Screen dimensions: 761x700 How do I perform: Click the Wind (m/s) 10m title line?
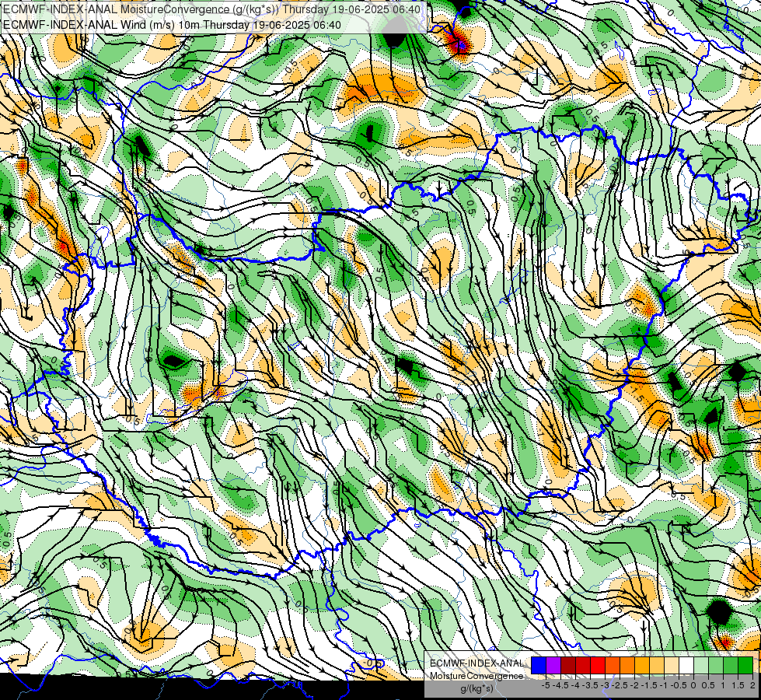[172, 25]
